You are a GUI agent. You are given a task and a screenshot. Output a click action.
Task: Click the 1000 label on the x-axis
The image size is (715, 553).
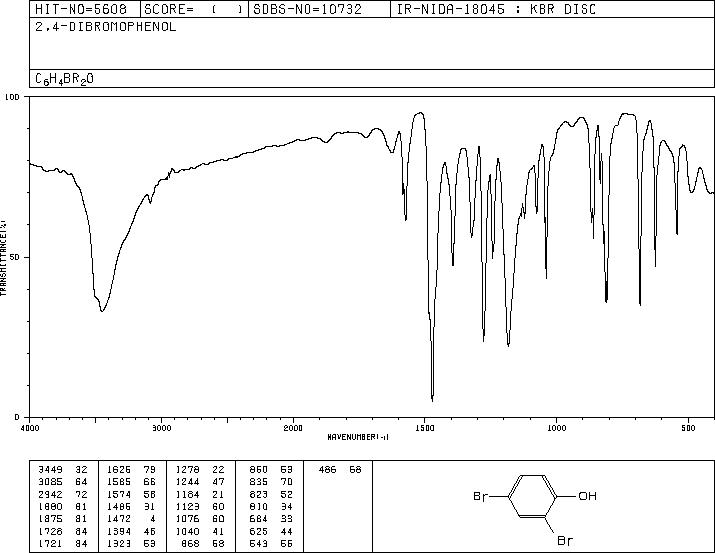pos(557,428)
